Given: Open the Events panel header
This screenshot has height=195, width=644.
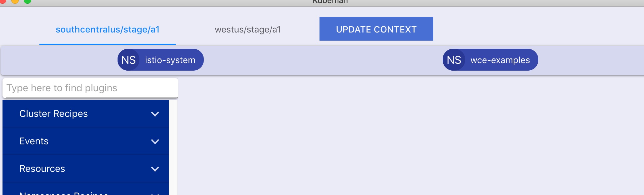Looking at the screenshot, I should pos(86,141).
